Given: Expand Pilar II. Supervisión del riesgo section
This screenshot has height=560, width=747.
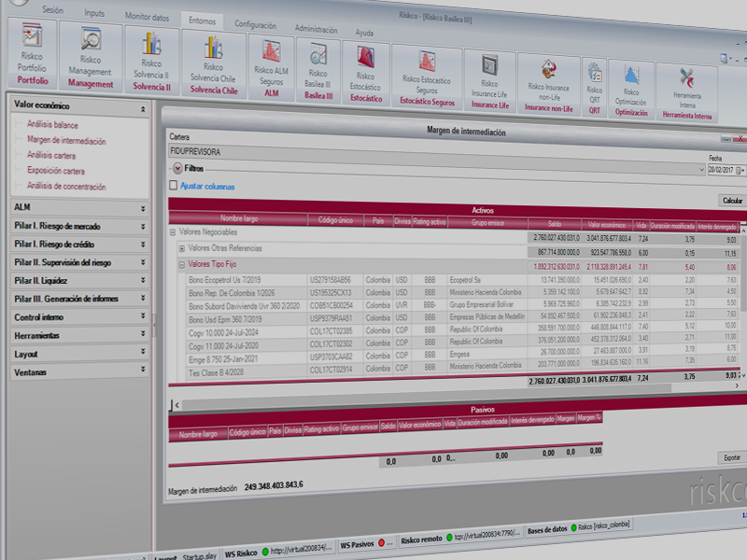Looking at the screenshot, I should tap(143, 262).
